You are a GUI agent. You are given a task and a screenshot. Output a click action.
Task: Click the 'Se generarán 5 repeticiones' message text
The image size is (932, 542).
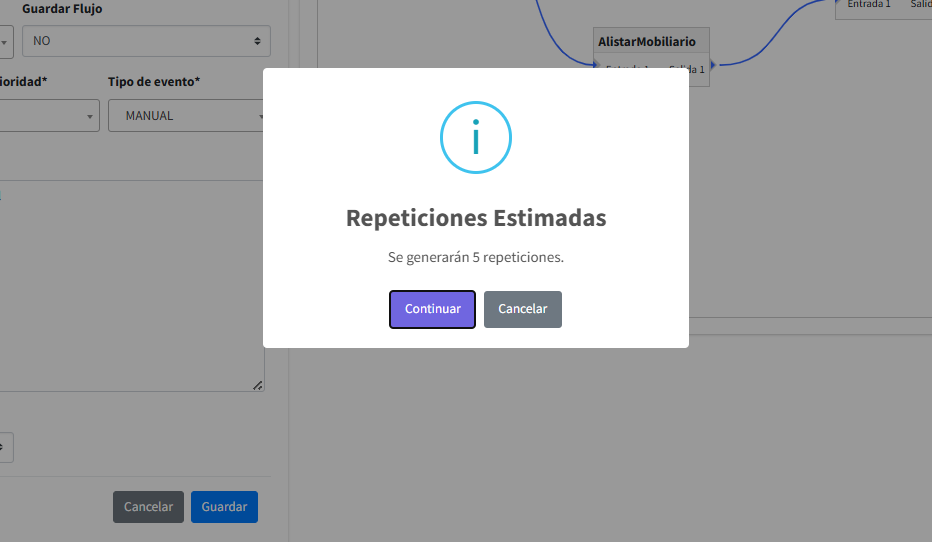(475, 257)
